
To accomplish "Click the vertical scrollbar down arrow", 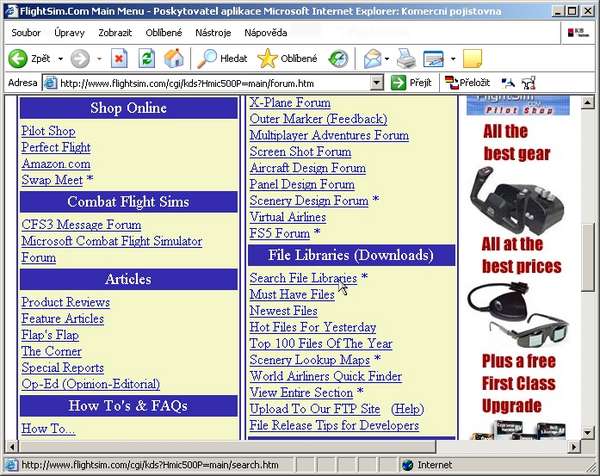I will 587,432.
